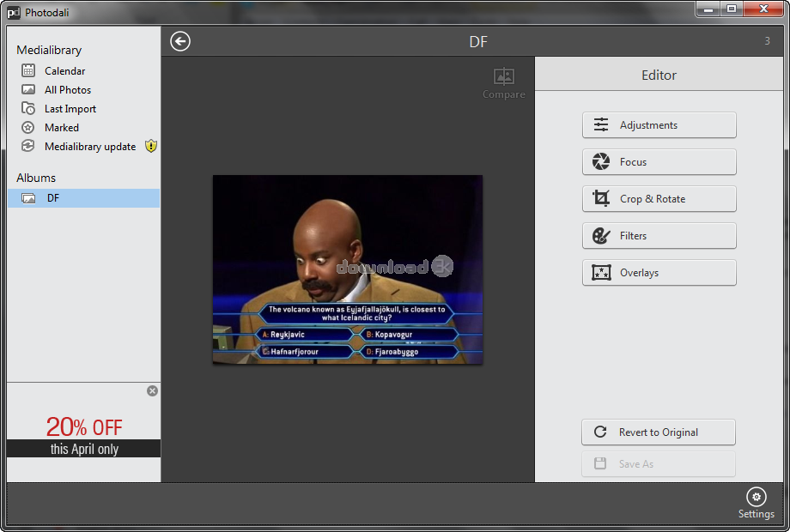Select the DF album icon
Image resolution: width=790 pixels, height=532 pixels.
(28, 198)
